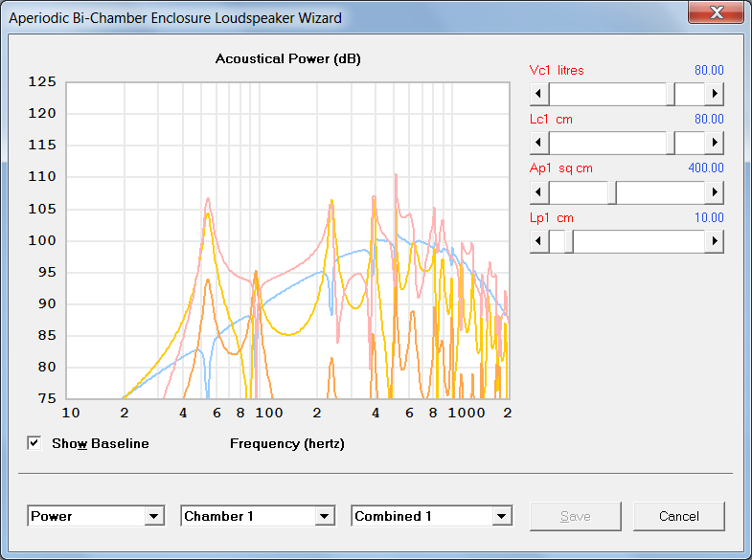Click the Frequency (hertz) axis label
752x560 pixels.
coord(287,443)
